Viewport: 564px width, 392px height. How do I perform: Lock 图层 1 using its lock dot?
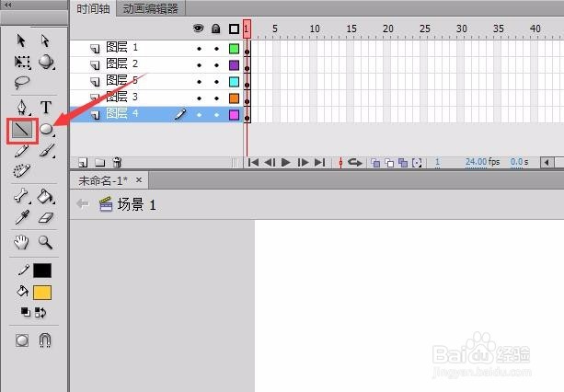pyautogui.click(x=216, y=49)
